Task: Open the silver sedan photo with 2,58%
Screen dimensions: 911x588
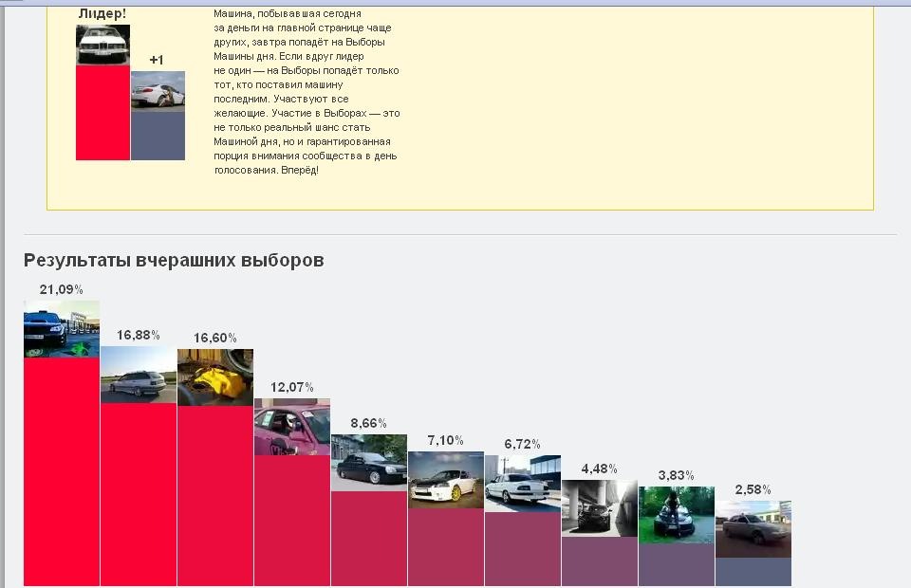Action: coord(753,529)
